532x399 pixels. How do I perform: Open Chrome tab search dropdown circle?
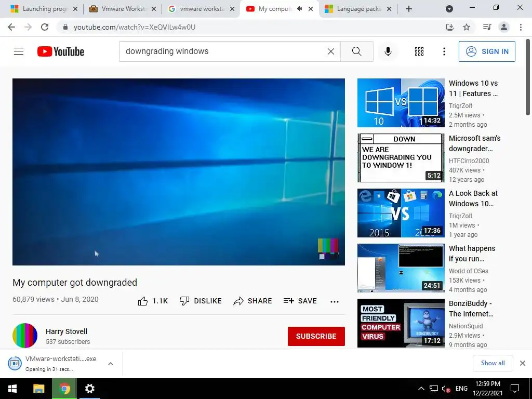(x=449, y=9)
